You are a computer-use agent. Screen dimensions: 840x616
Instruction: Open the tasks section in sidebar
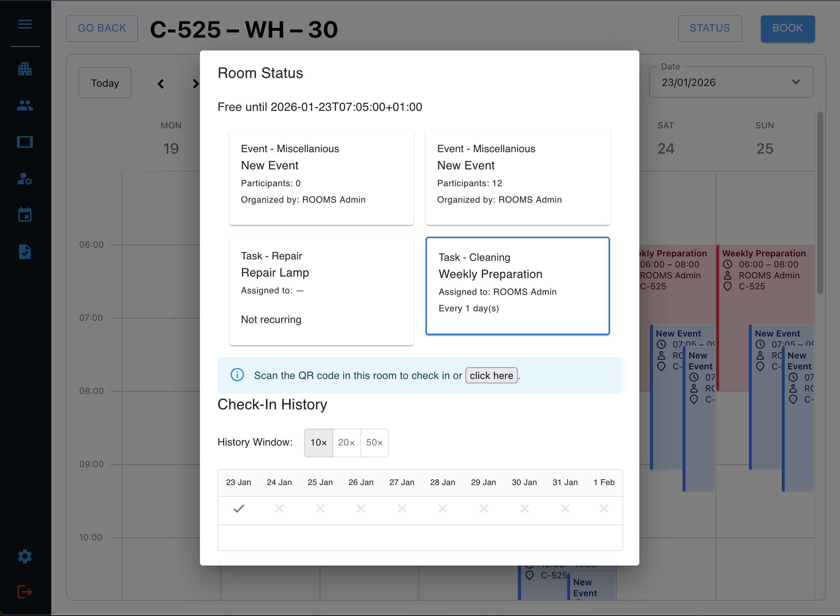point(24,252)
